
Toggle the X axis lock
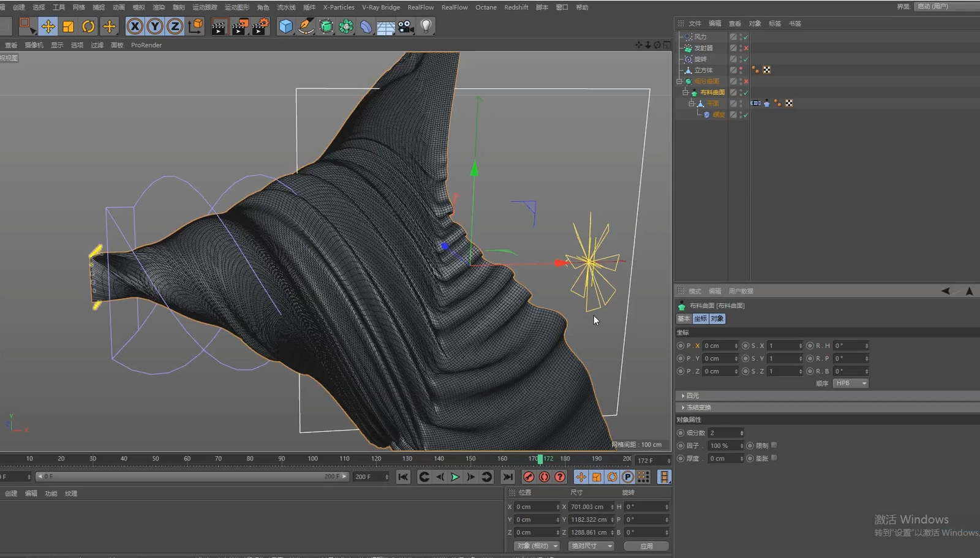pyautogui.click(x=135, y=26)
